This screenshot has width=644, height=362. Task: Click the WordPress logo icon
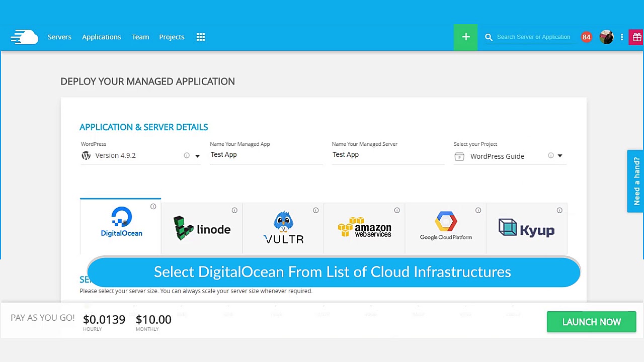86,155
